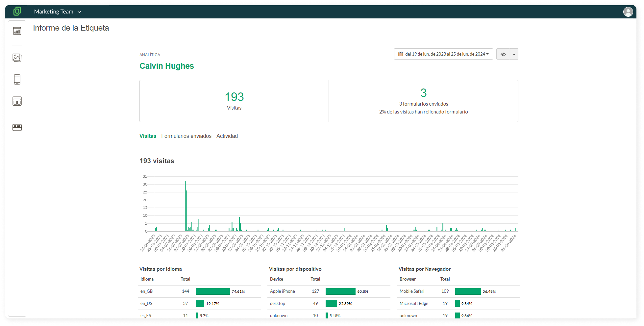Open the mobile device sidebar icon

coord(17,79)
